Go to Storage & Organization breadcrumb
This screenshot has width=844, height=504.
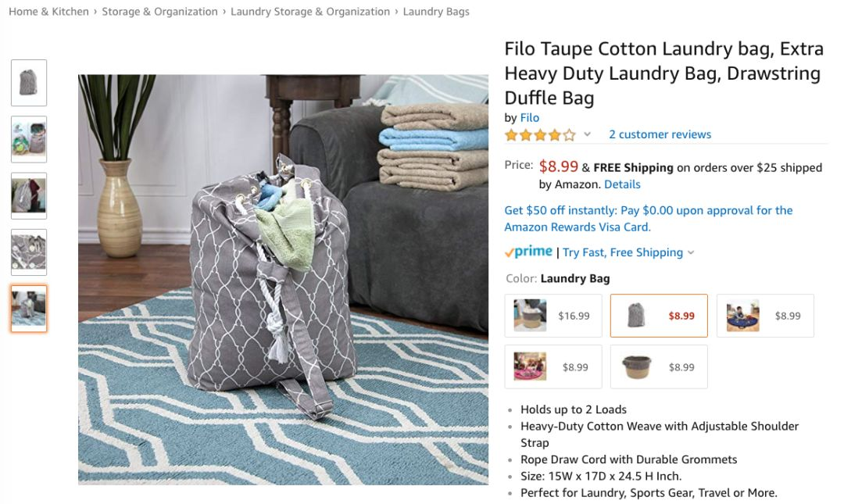[160, 12]
